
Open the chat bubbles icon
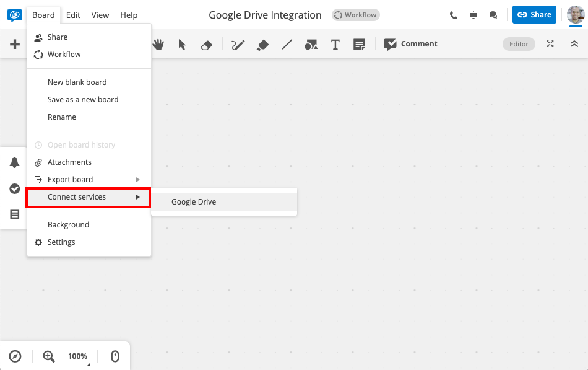point(493,15)
